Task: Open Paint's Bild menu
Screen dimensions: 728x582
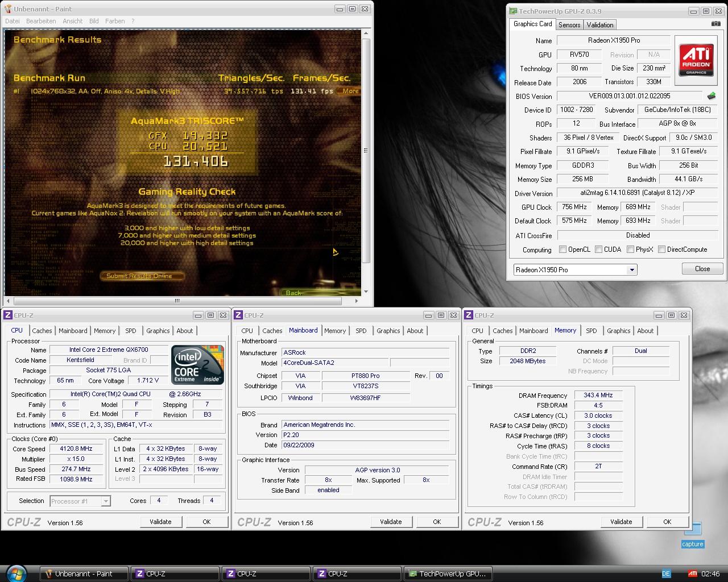Action: 94,21
